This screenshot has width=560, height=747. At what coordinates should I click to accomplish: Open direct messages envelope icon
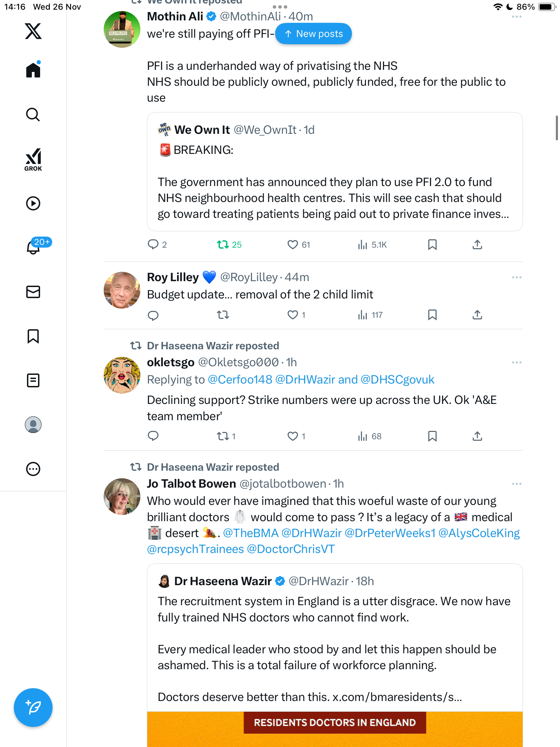[x=33, y=292]
